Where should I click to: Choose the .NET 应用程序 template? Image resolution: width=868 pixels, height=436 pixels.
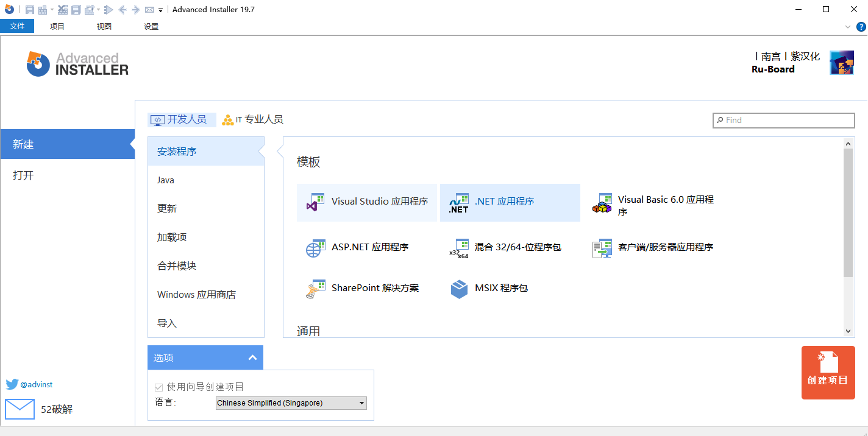510,201
